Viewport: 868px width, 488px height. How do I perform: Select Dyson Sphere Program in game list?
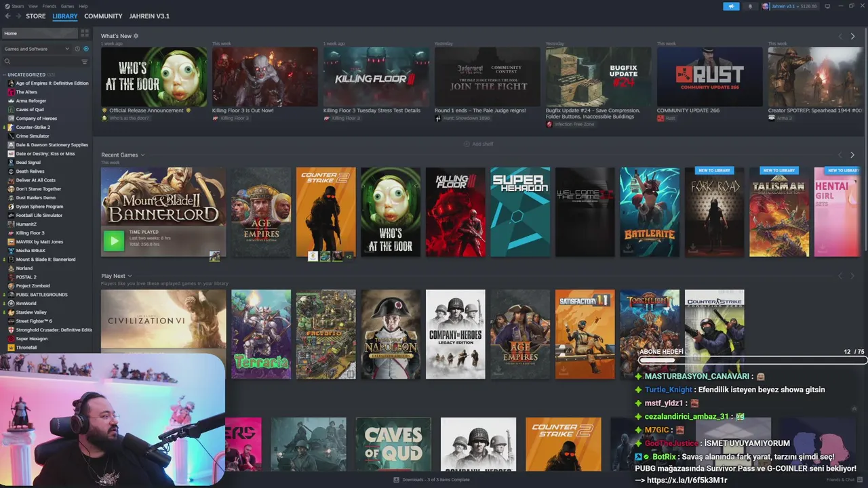point(39,207)
